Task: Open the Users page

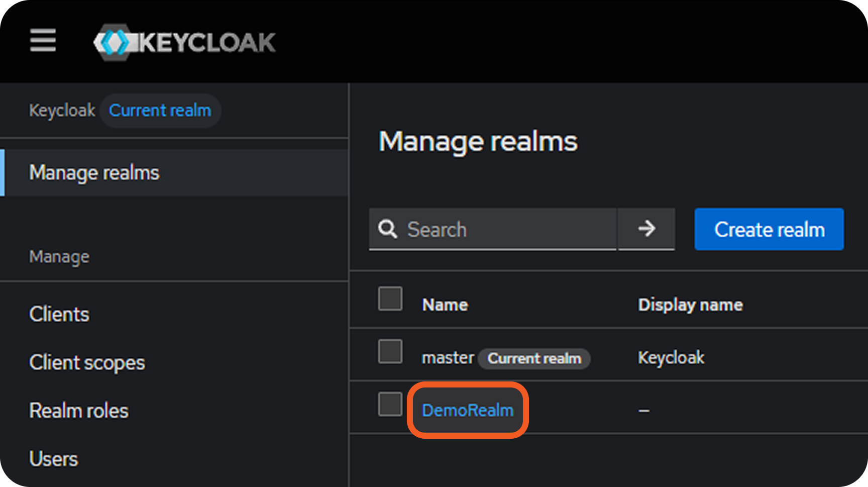Action: pos(54,459)
